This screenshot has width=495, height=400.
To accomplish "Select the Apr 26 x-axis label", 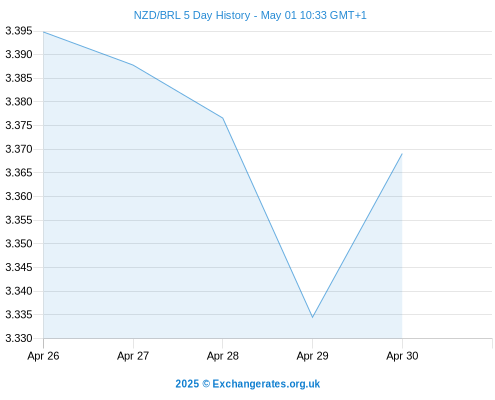I will point(43,356).
